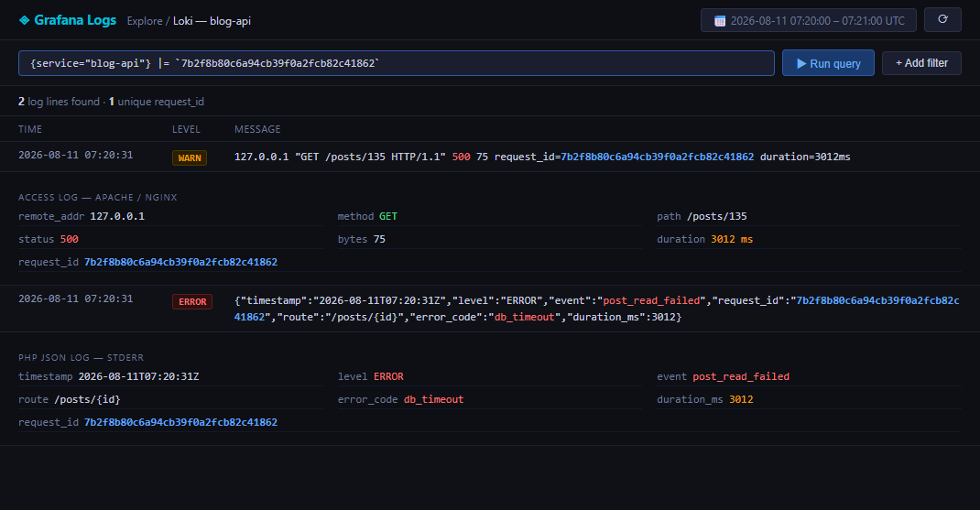Click request_id value under access log details

pyautogui.click(x=180, y=263)
